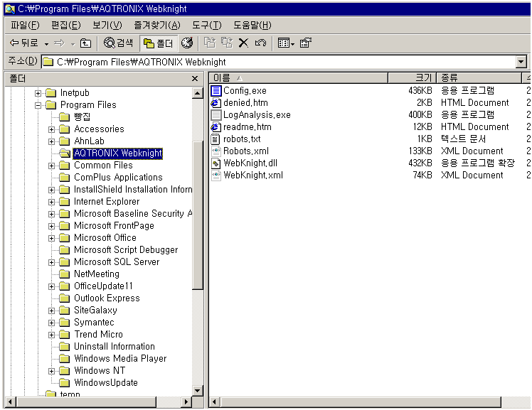
Task: Expand the Windows NT folder node
Action: tap(52, 371)
